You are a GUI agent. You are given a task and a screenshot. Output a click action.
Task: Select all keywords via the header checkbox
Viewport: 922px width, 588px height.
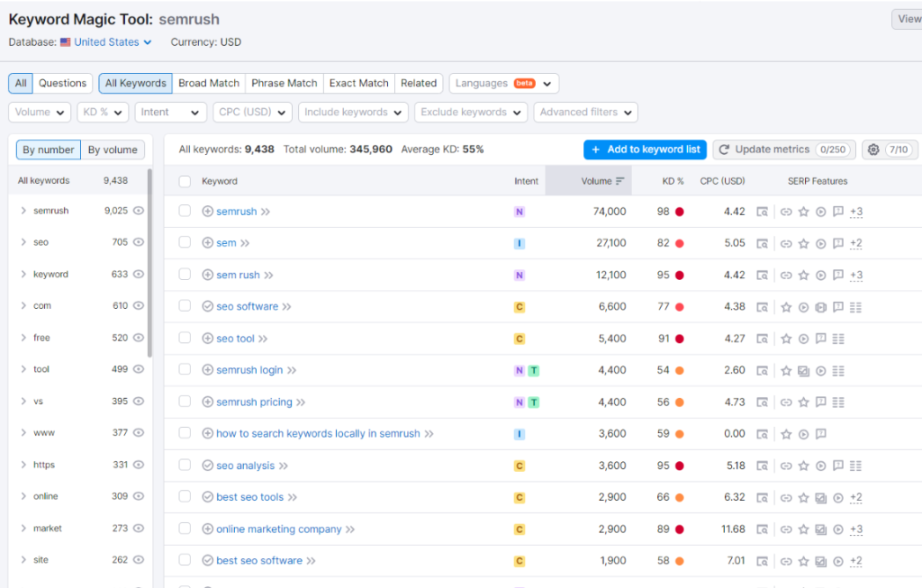pyautogui.click(x=185, y=180)
